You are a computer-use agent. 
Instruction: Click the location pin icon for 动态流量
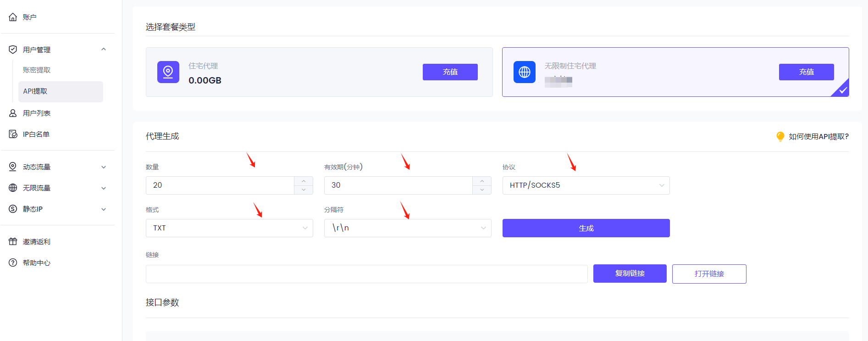point(13,167)
